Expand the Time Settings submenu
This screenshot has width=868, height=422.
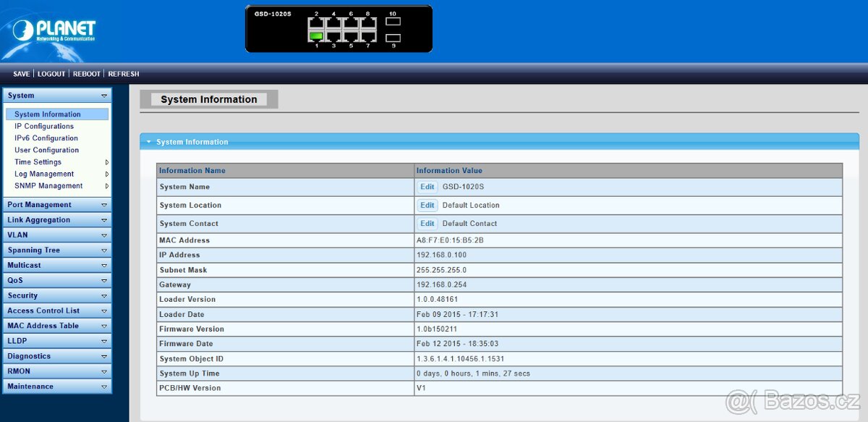(x=106, y=161)
